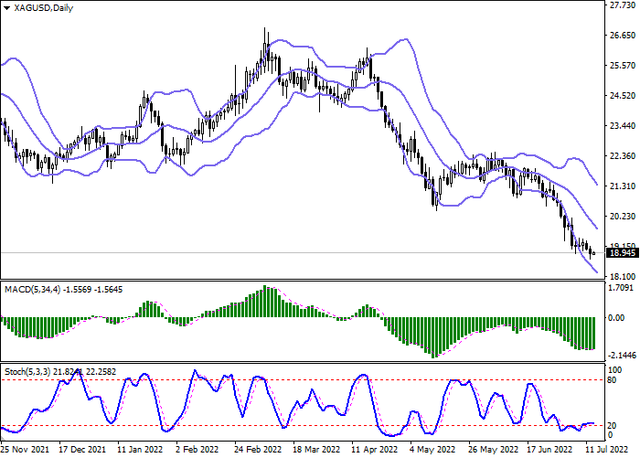Click price level 21.310 on the axis
The height and width of the screenshot is (457, 640).
(x=622, y=186)
